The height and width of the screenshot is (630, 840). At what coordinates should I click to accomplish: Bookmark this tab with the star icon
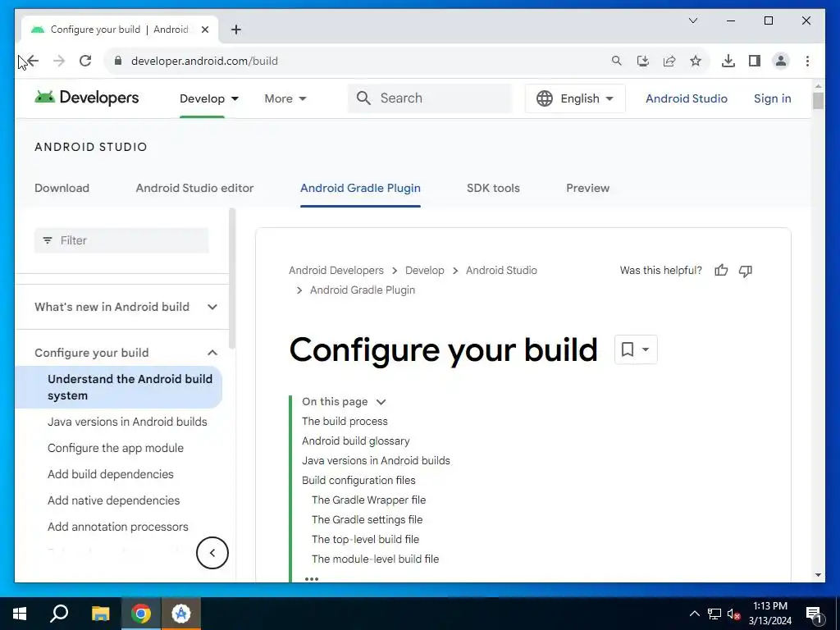click(696, 61)
